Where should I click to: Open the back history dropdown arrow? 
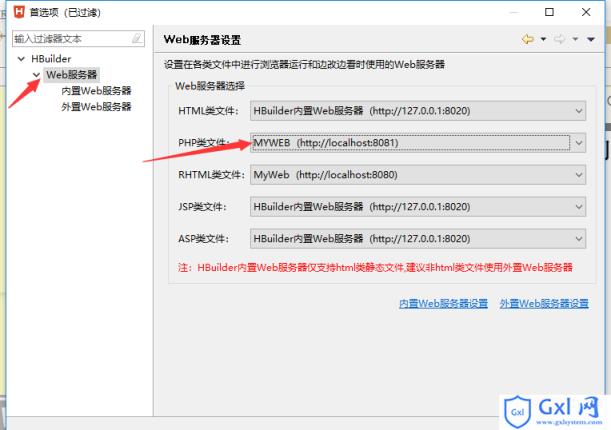point(543,39)
